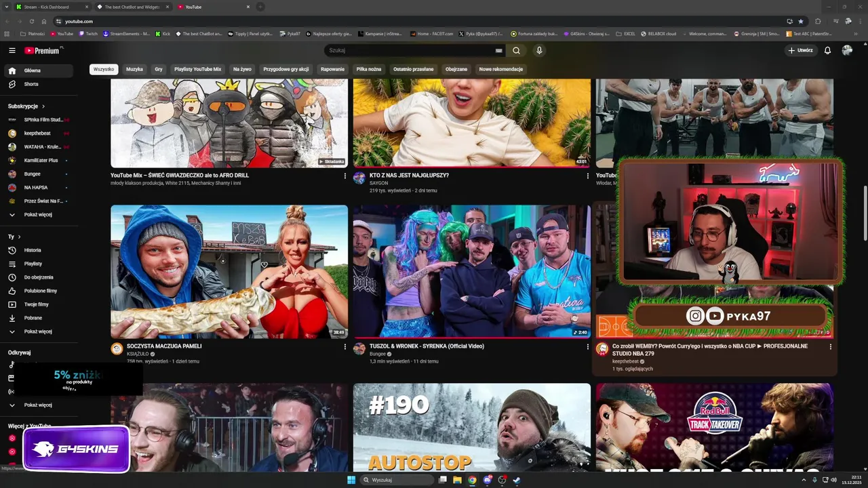Screen dimensions: 868x488
Task: Select the Gry filter chip
Action: coord(159,69)
